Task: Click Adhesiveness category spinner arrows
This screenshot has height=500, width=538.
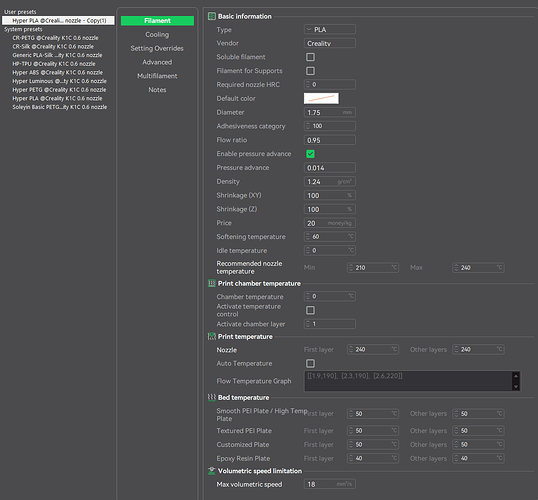Action: pyautogui.click(x=308, y=126)
